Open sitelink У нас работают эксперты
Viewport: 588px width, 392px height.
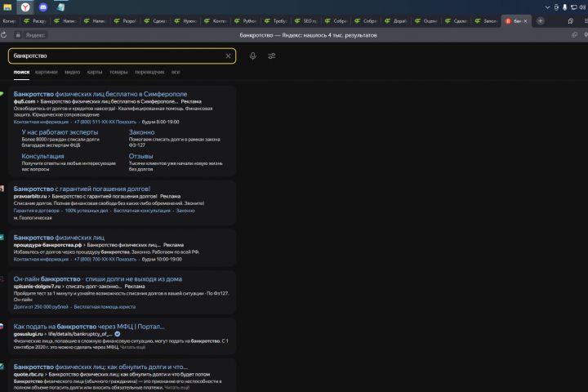tap(60, 132)
